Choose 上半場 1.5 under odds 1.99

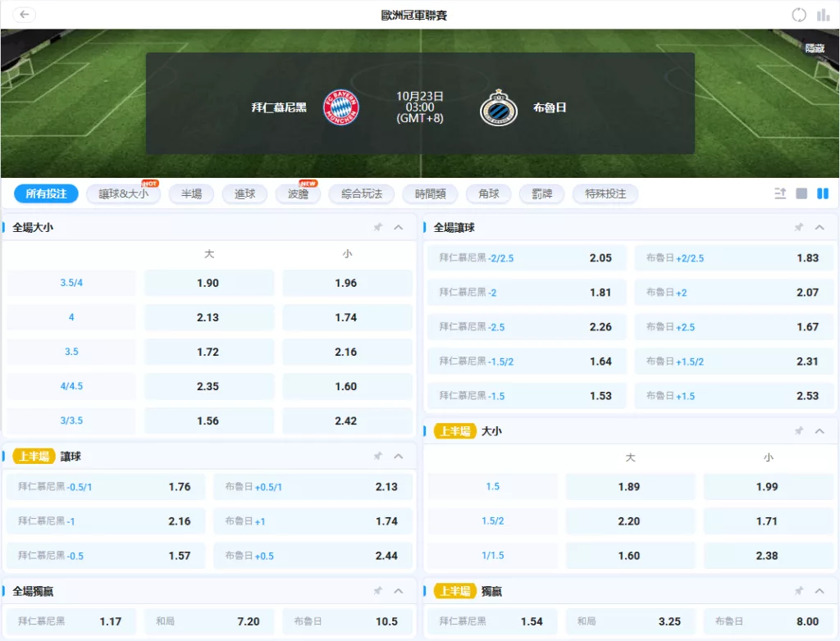[x=767, y=486]
